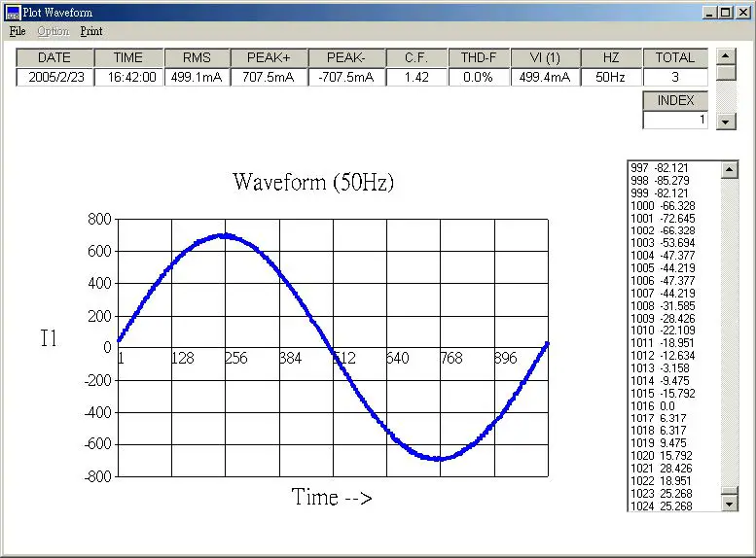
Task: Select data row 1003 -53.694
Action: click(x=675, y=243)
